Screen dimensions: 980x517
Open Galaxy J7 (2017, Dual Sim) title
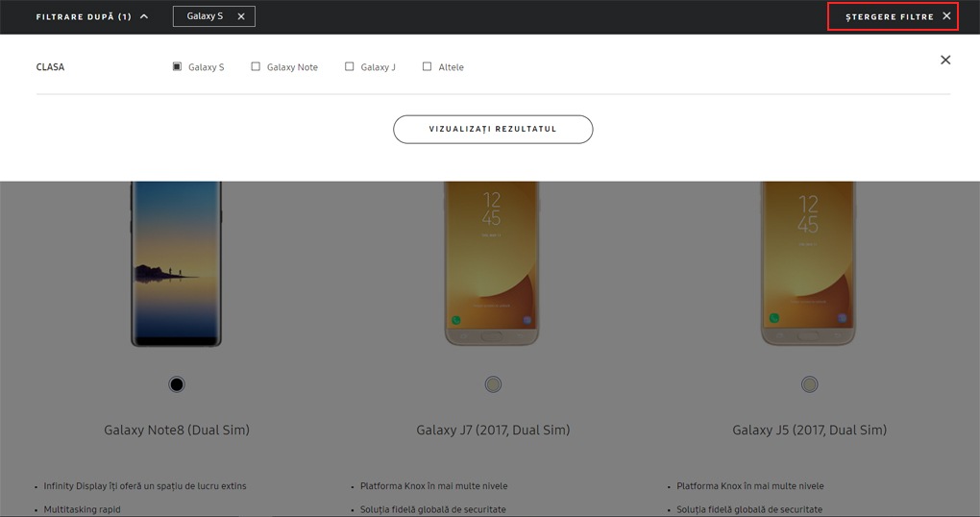tap(493, 431)
